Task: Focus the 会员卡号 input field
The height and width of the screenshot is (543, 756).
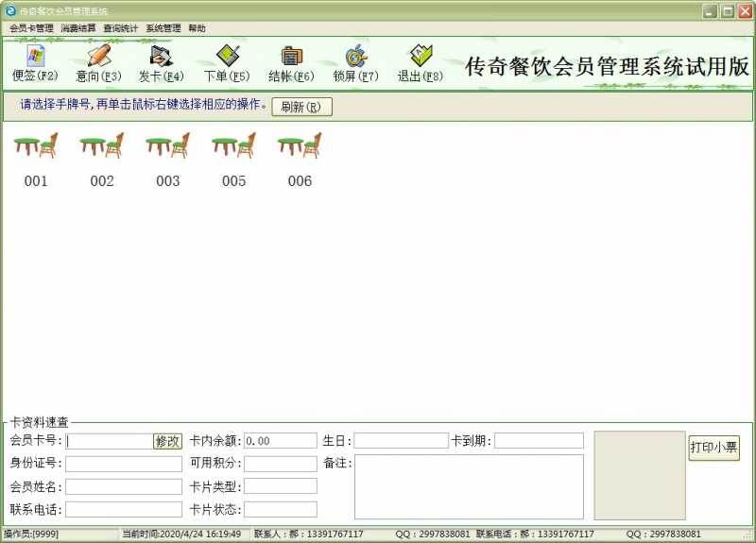Action: coord(109,441)
